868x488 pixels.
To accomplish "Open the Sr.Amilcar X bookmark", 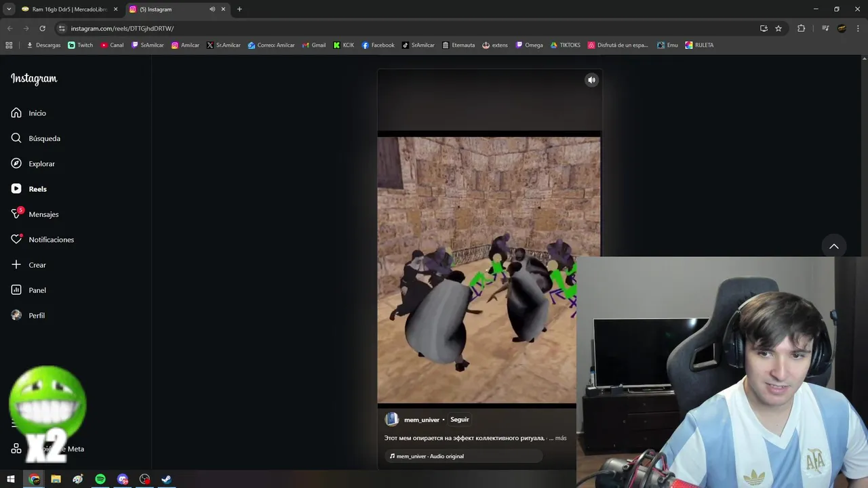I will coord(224,45).
